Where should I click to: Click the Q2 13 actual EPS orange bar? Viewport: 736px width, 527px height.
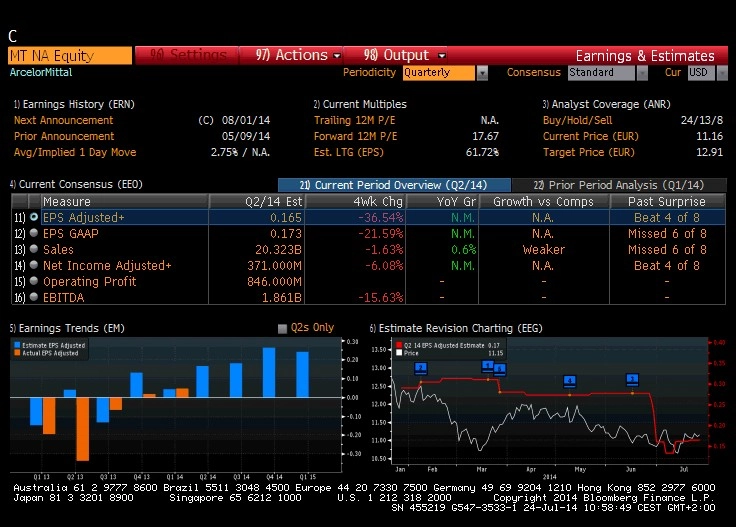coord(83,429)
